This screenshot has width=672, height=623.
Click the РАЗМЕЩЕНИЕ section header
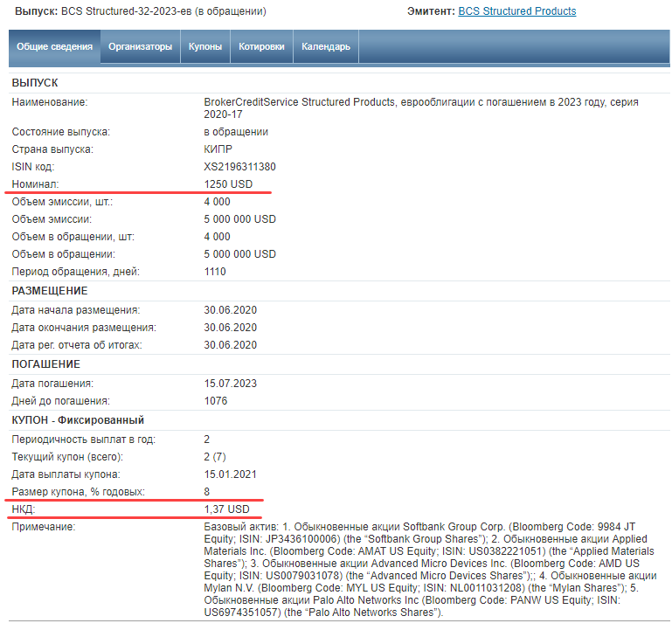pos(50,291)
